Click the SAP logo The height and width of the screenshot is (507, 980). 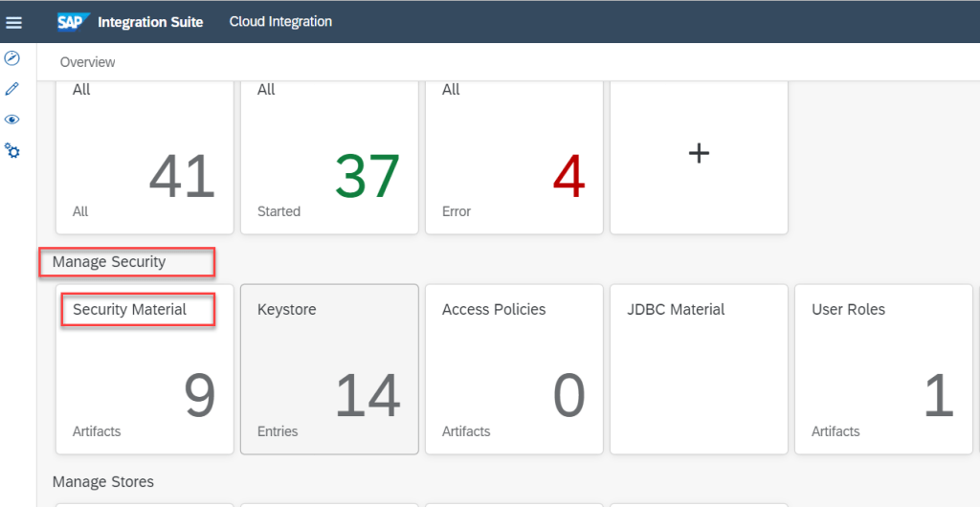[x=73, y=21]
